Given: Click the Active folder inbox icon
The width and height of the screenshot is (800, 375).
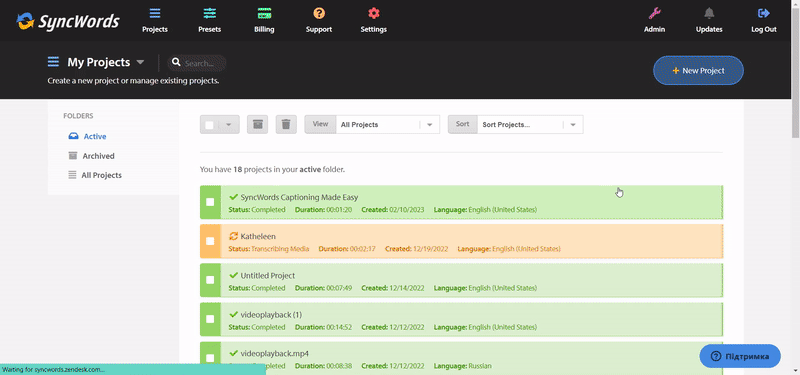Looking at the screenshot, I should (73, 136).
